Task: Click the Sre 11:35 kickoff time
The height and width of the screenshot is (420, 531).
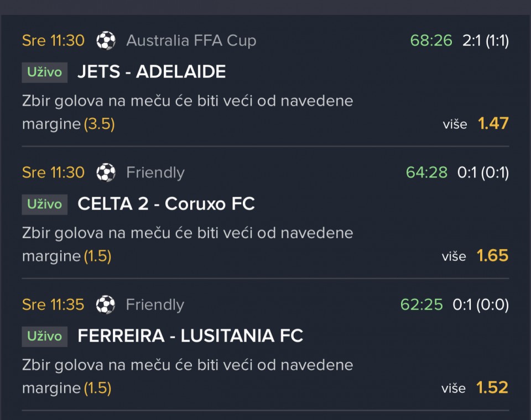Action: point(53,305)
